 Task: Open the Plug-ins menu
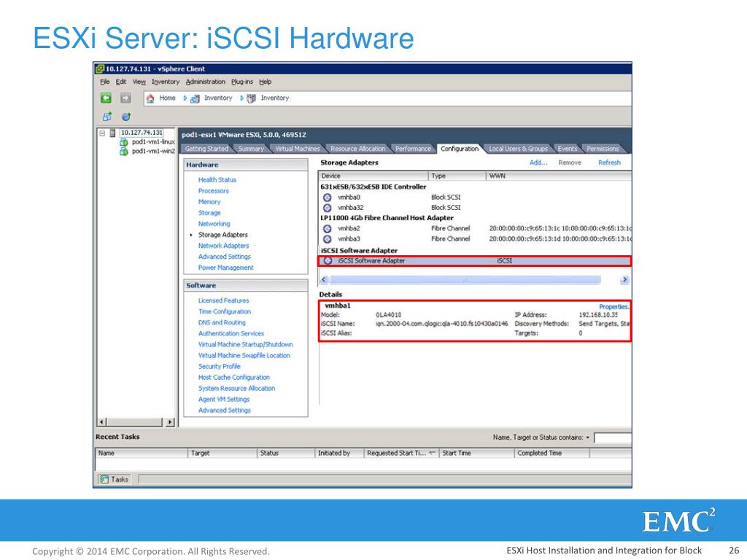pos(242,82)
